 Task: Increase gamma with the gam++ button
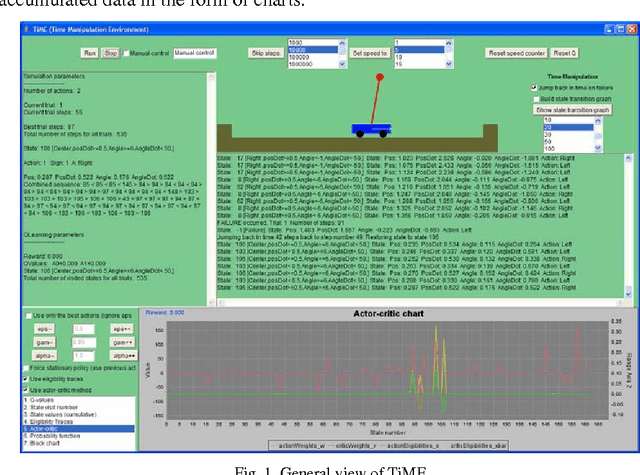(121, 340)
